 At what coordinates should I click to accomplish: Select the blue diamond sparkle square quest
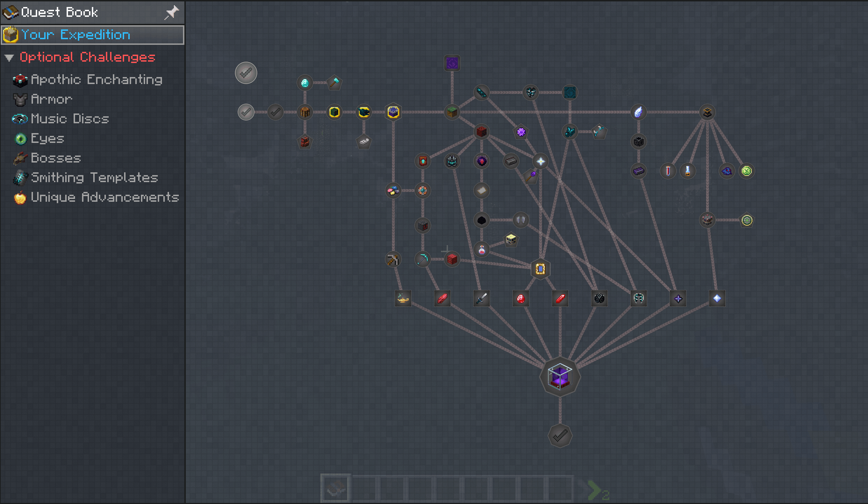click(717, 299)
